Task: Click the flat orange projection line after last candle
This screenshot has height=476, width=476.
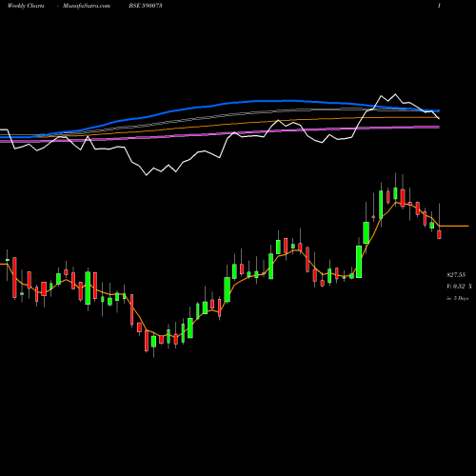Action: (454, 226)
